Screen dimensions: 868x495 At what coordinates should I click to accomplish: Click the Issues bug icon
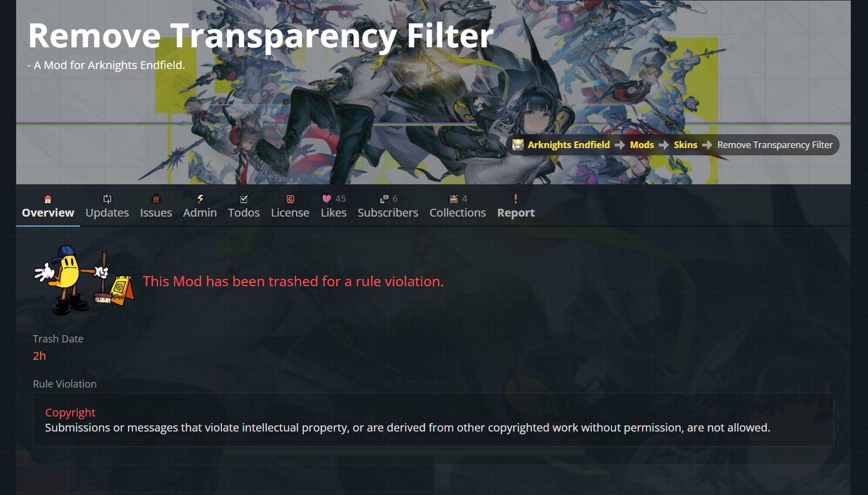[156, 199]
